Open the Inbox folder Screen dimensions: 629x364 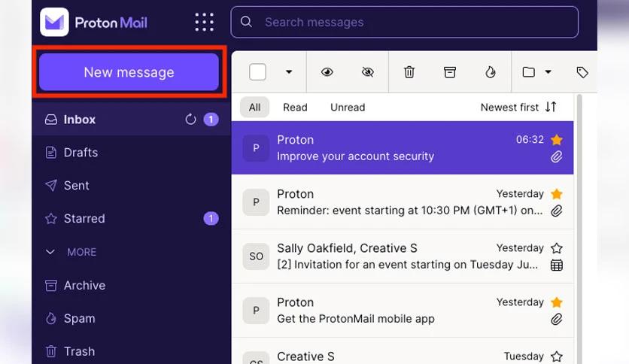point(131,120)
